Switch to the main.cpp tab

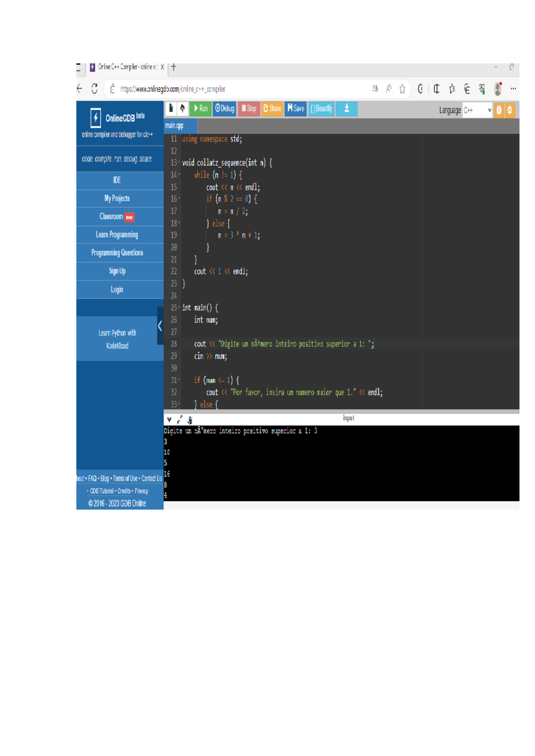click(175, 126)
